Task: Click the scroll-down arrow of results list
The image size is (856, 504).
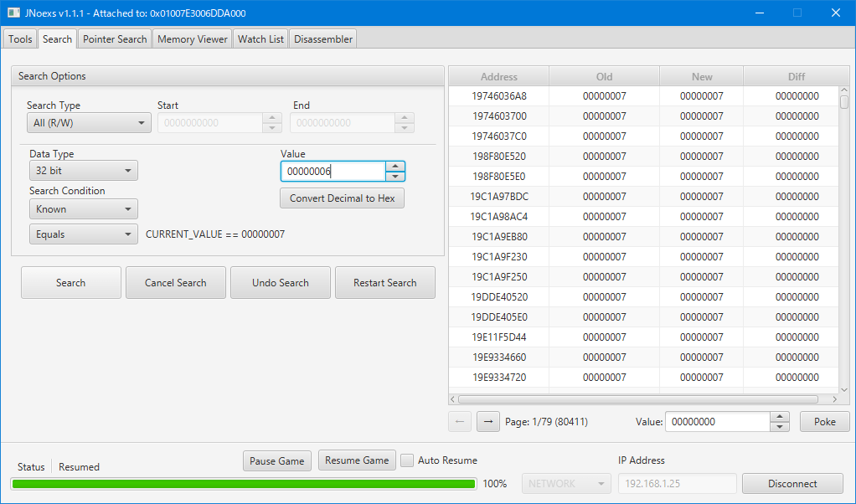Action: pos(844,389)
